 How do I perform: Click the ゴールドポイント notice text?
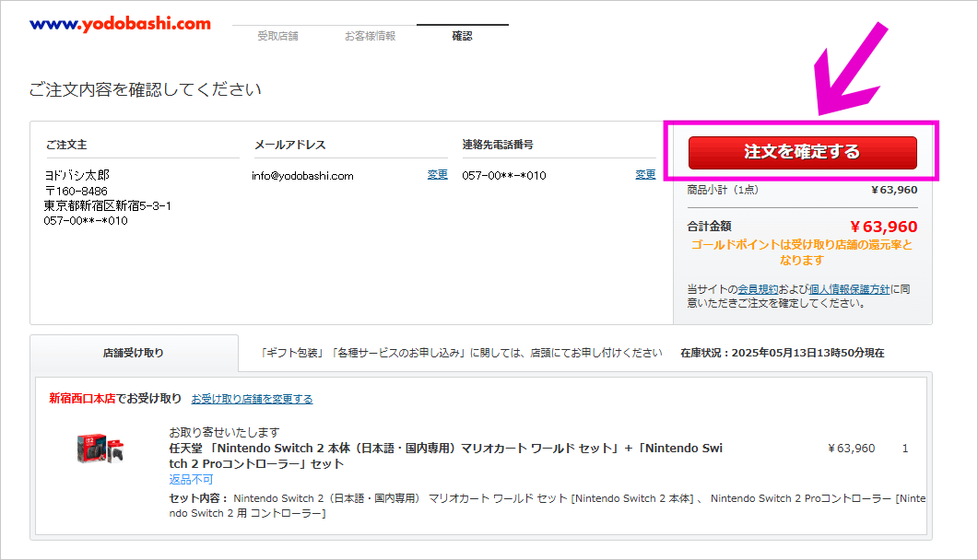(x=802, y=252)
